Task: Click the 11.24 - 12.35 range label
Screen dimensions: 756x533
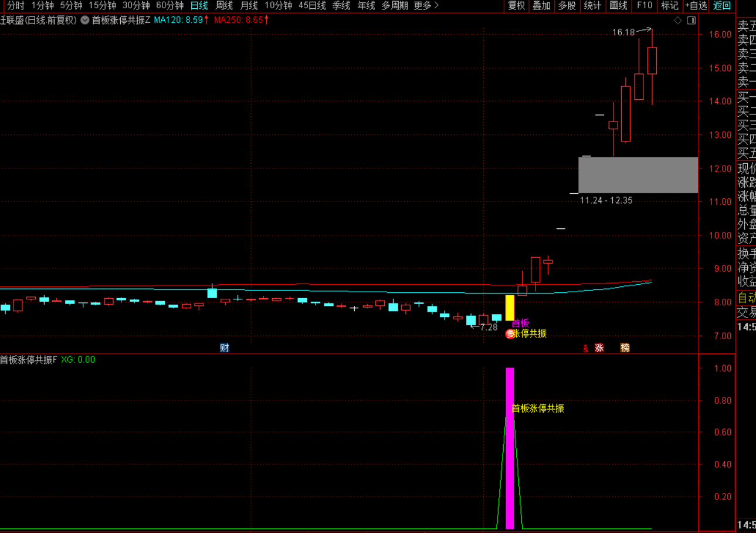Action: [x=606, y=201]
